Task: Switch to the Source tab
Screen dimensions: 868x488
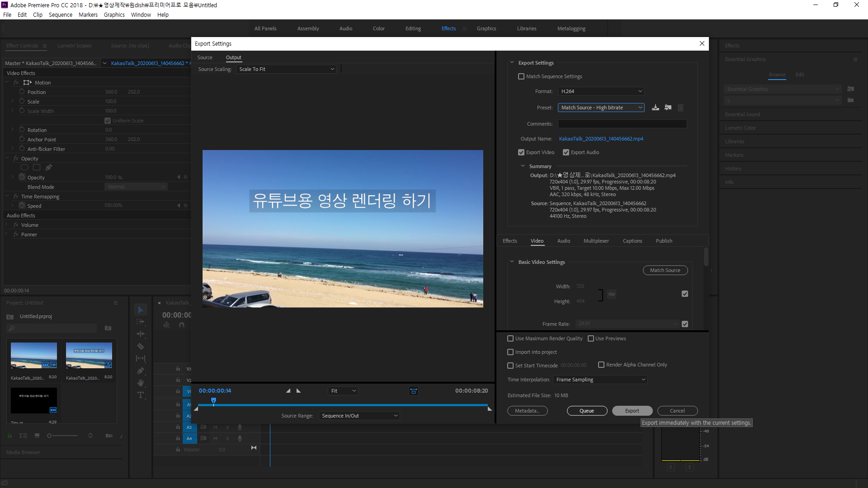Action: click(x=205, y=57)
